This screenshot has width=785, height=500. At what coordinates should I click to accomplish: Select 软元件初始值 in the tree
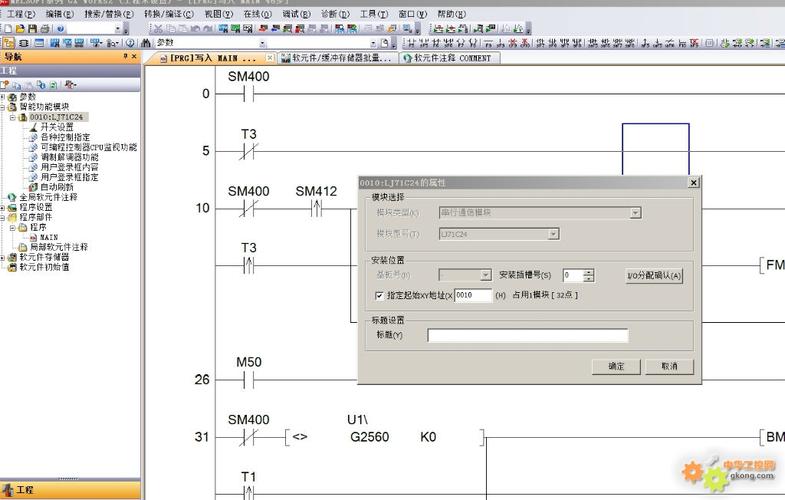pos(44,267)
